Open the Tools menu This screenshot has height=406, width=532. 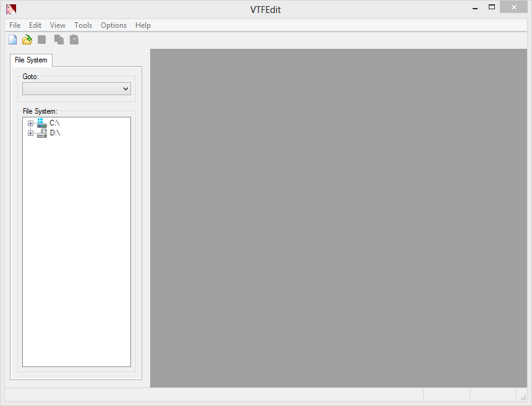pos(83,25)
